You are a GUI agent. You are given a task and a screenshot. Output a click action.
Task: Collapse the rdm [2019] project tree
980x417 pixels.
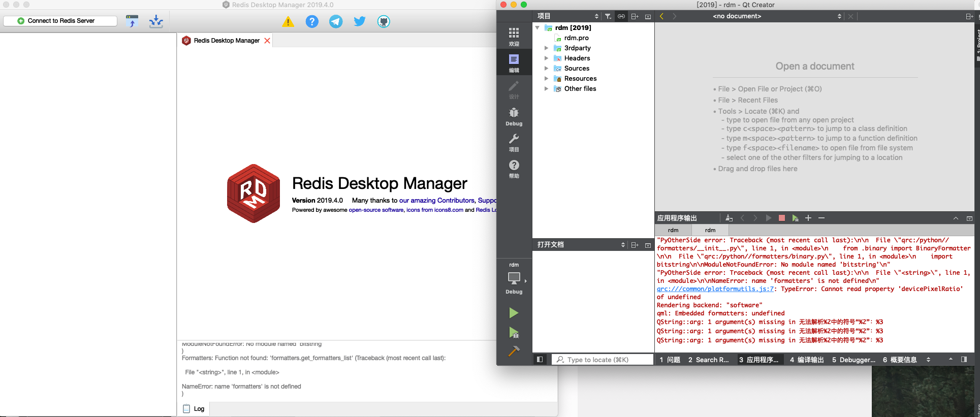pyautogui.click(x=538, y=28)
